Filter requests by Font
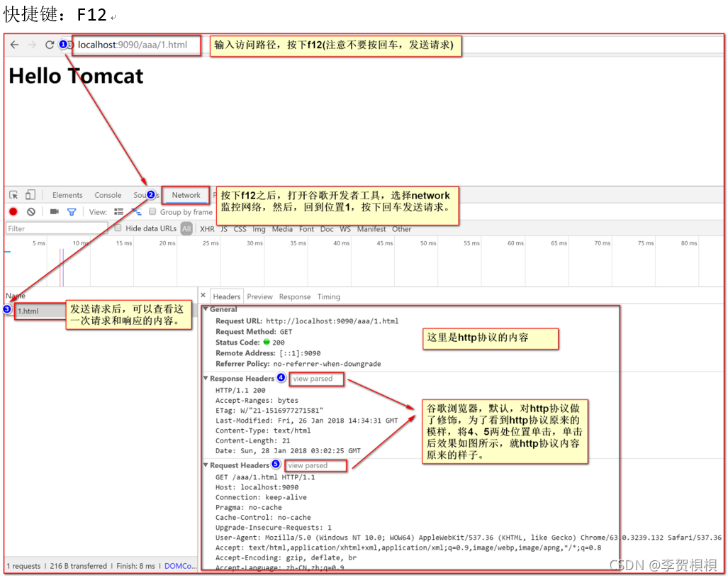728x578 pixels. click(x=306, y=229)
